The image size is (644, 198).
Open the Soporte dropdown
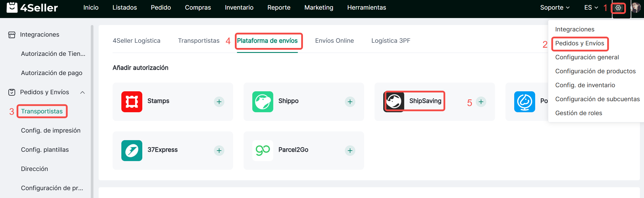(555, 8)
